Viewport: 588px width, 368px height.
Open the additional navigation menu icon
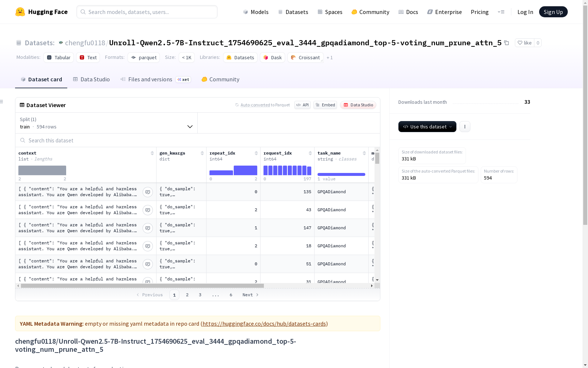pyautogui.click(x=501, y=12)
